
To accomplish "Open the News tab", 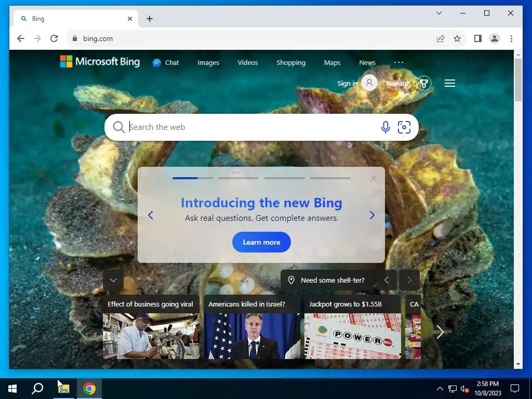I will point(367,63).
